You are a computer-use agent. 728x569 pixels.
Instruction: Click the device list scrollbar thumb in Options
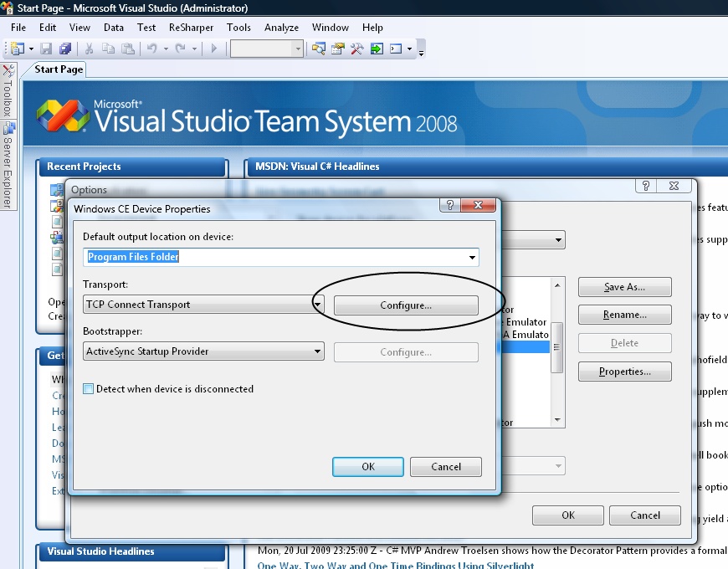[557, 347]
